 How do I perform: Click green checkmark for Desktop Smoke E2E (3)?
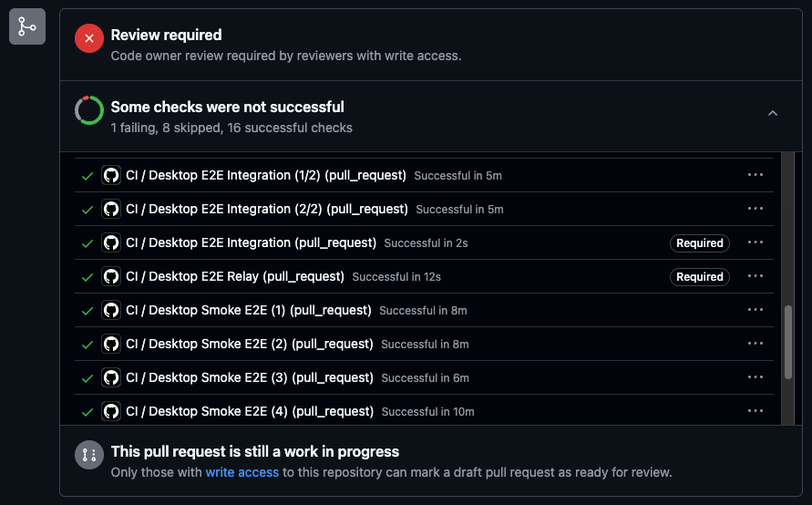point(87,378)
